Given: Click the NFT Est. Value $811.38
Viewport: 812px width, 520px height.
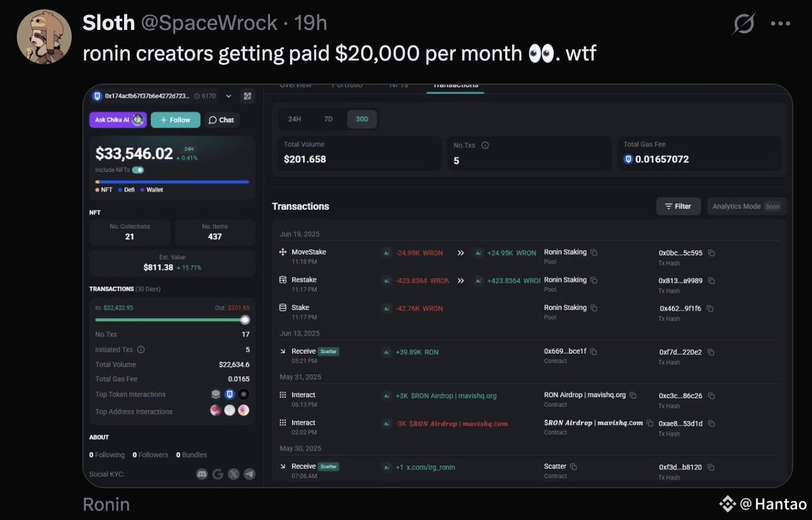Looking at the screenshot, I should coord(158,267).
